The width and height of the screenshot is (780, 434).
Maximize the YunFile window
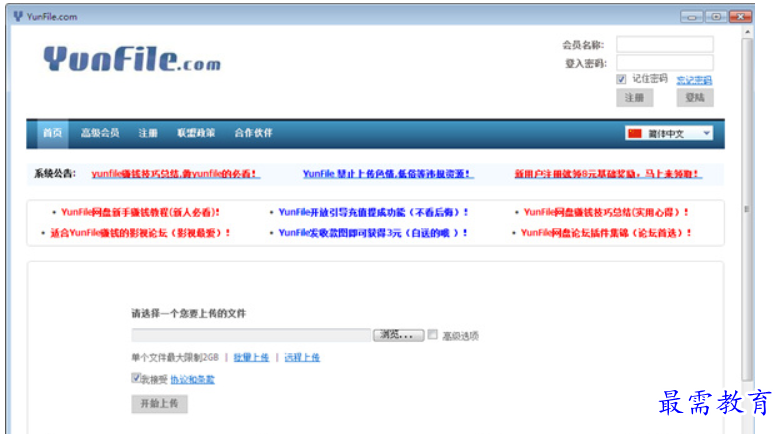pyautogui.click(x=716, y=17)
